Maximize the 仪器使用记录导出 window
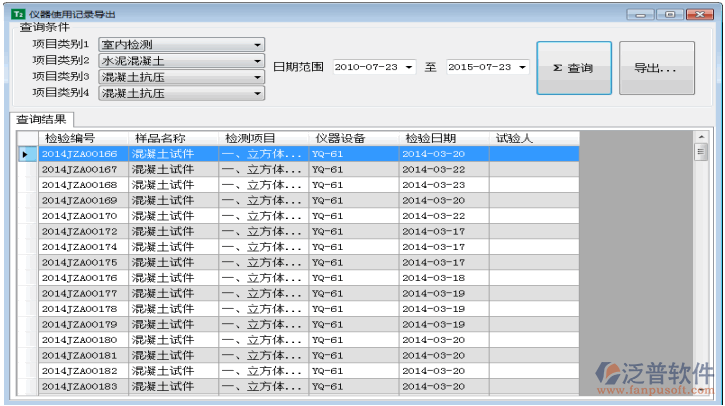The image size is (725, 406). (669, 14)
